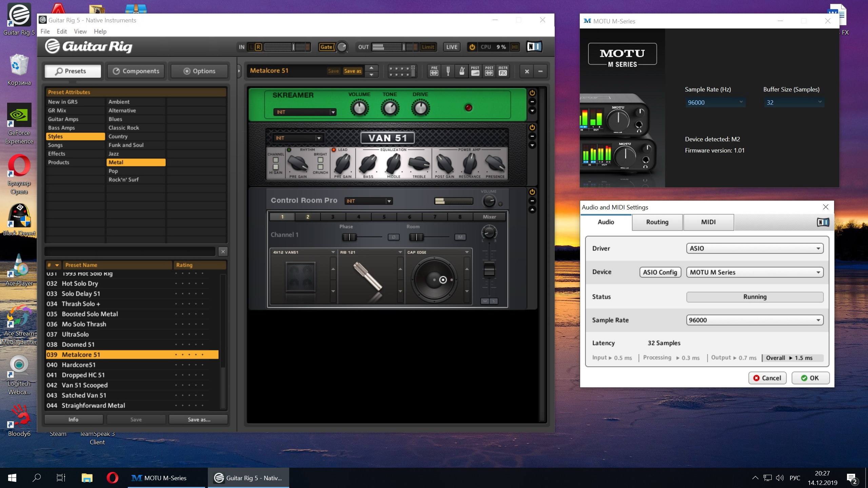Open the View menu

click(x=80, y=31)
